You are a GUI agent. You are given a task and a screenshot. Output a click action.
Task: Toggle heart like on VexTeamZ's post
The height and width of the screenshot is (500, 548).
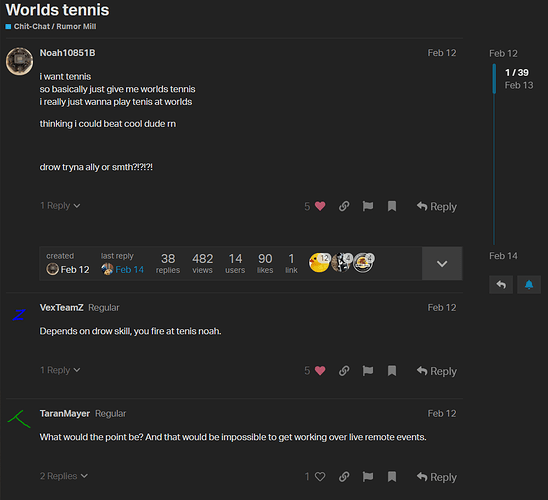(320, 371)
